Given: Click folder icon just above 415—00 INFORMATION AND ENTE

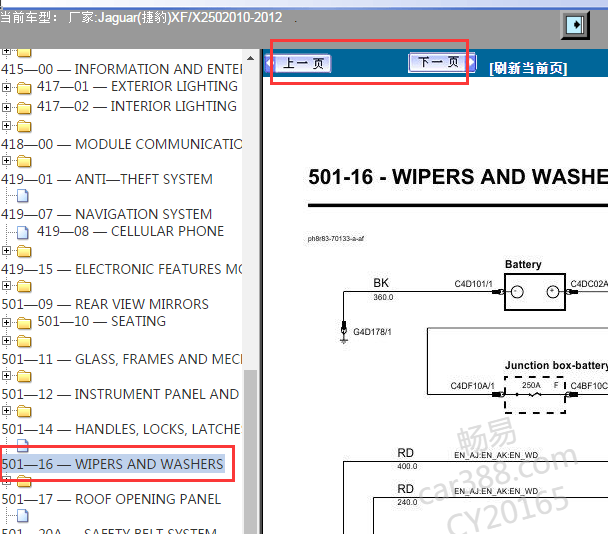Looking at the screenshot, I should coord(24,52).
